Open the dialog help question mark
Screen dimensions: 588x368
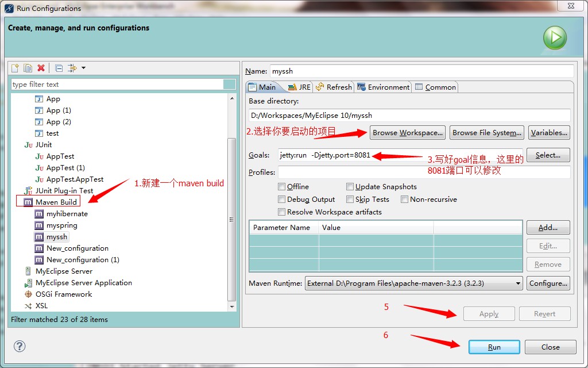pyautogui.click(x=20, y=346)
